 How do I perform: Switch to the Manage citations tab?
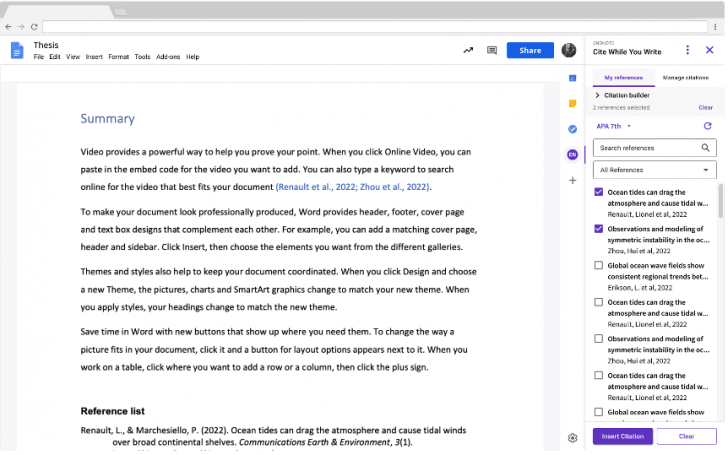click(x=685, y=78)
